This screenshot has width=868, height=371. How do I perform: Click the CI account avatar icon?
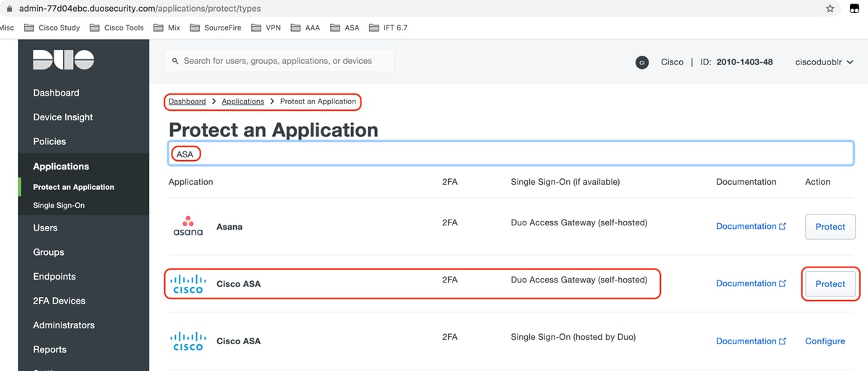642,62
